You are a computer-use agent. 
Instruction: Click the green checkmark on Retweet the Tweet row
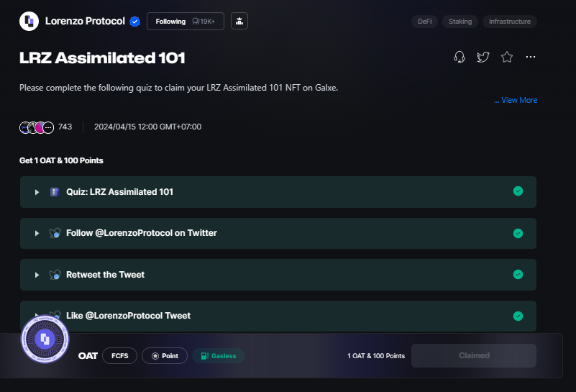click(518, 275)
